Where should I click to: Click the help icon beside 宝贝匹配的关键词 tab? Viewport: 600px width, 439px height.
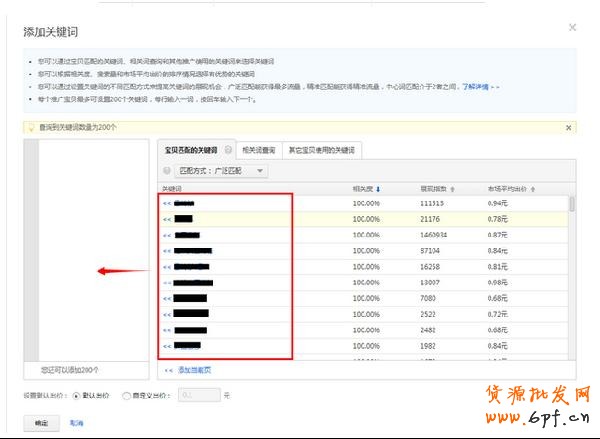tap(228, 150)
